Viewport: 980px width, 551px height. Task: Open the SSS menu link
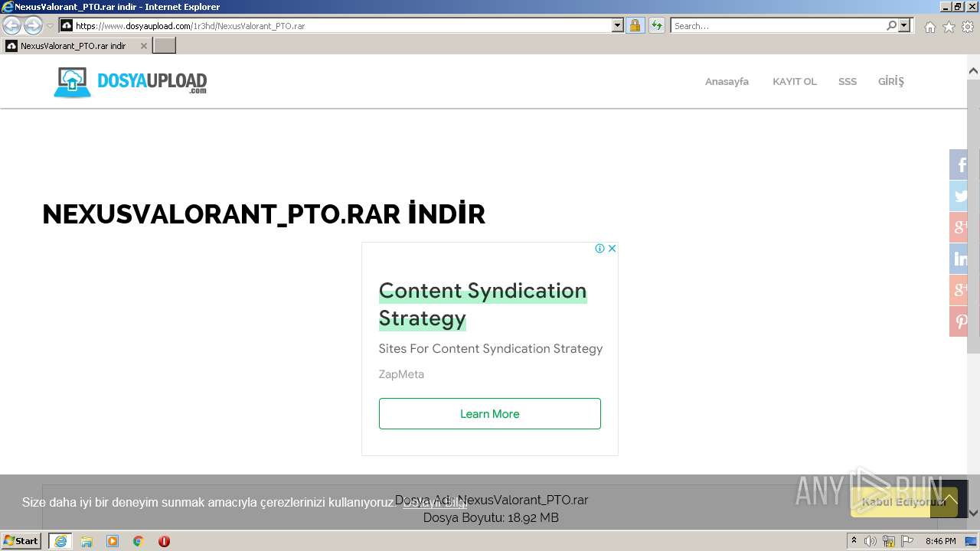(x=848, y=82)
